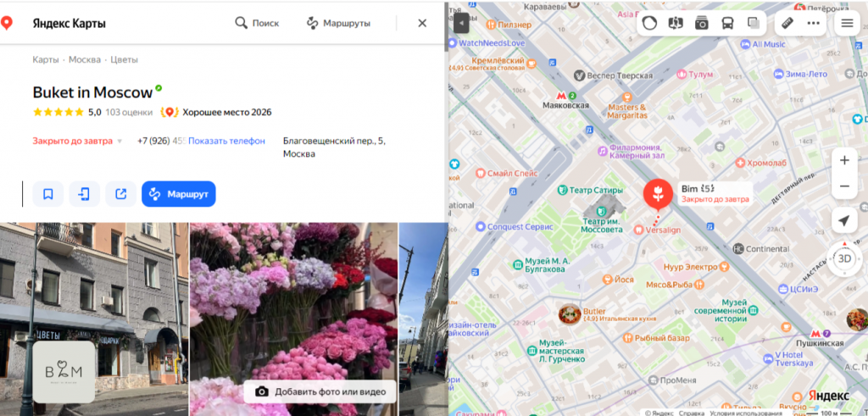Expand Закрыто до завтра opening hours
Image resolution: width=868 pixels, height=416 pixels.
click(77, 141)
